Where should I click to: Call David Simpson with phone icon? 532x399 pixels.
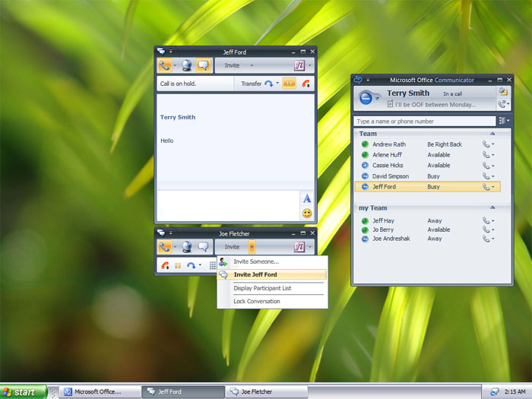[486, 176]
